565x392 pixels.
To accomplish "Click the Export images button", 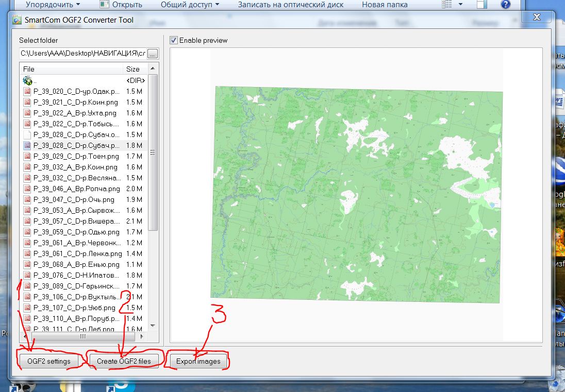I will point(198,361).
